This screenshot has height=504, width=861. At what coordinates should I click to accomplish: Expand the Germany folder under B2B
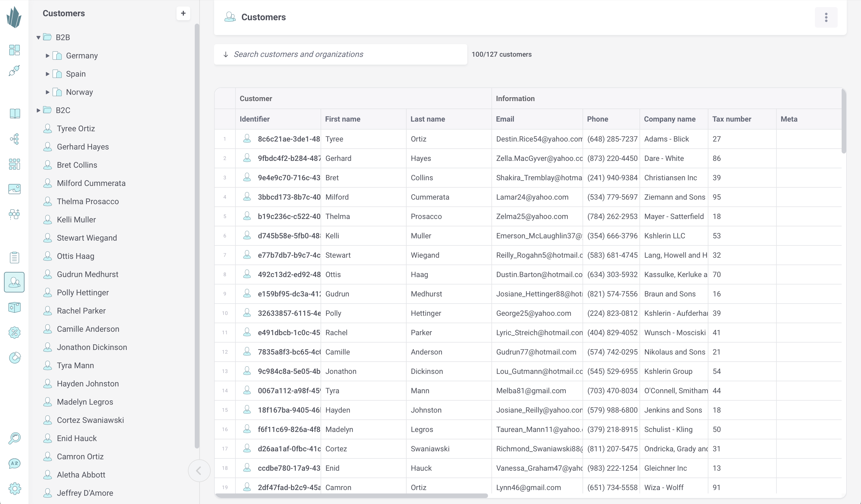47,55
